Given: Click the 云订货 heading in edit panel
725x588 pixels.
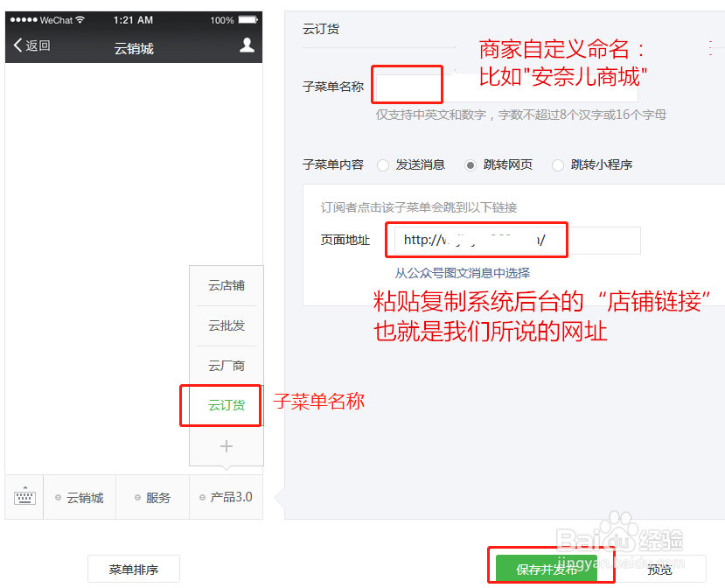Looking at the screenshot, I should pyautogui.click(x=320, y=29).
